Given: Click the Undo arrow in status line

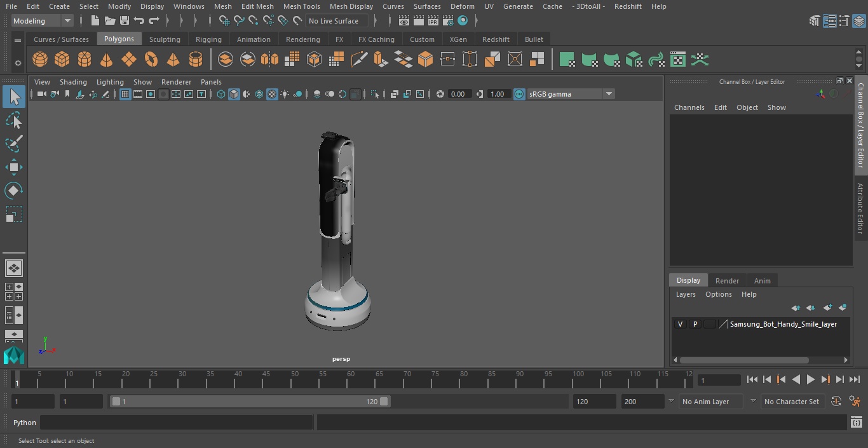Looking at the screenshot, I should [x=139, y=21].
